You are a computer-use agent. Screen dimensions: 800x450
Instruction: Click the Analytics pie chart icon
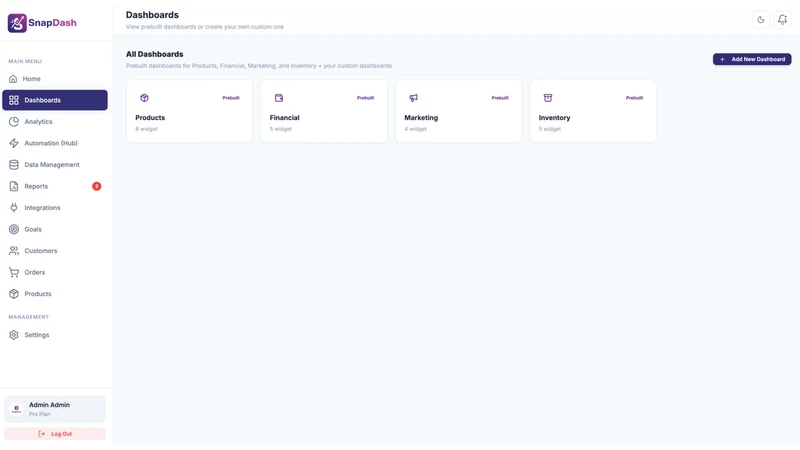[x=14, y=121]
